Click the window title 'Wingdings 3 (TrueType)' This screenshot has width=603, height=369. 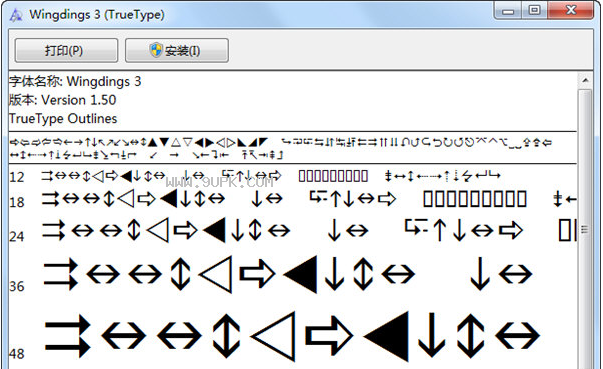pos(97,15)
